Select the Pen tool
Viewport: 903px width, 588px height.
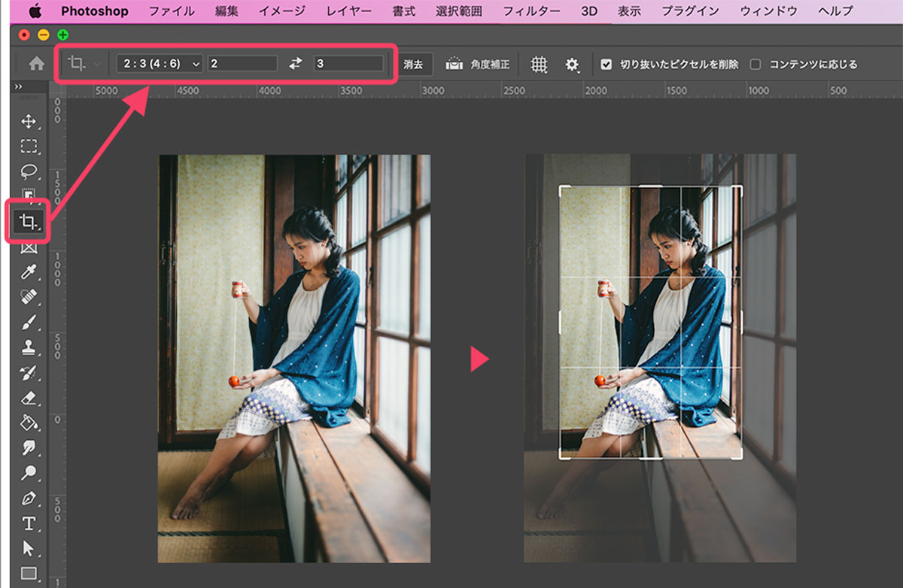(29, 498)
